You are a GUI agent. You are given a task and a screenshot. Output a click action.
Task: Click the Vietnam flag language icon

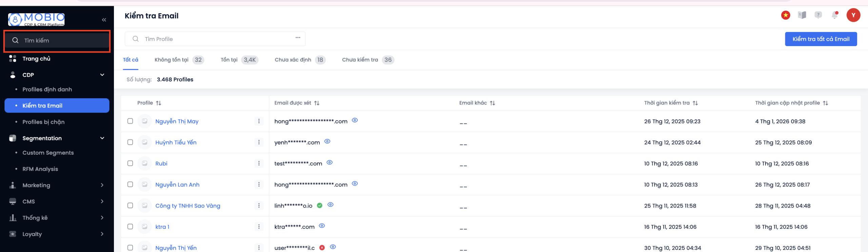pyautogui.click(x=785, y=15)
